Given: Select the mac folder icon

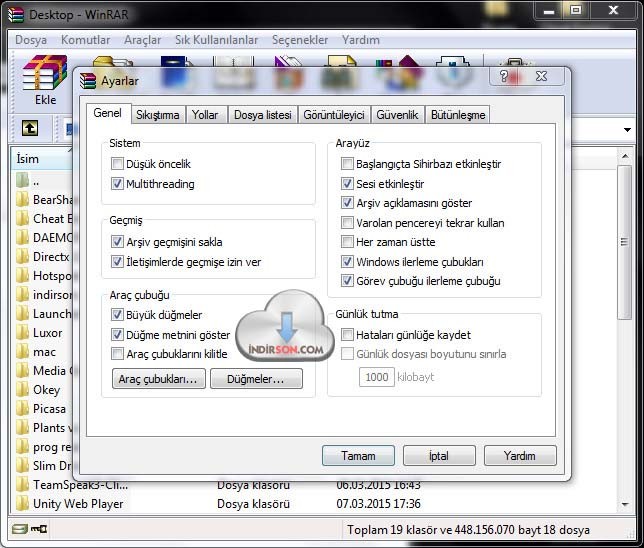Looking at the screenshot, I should 22,352.
